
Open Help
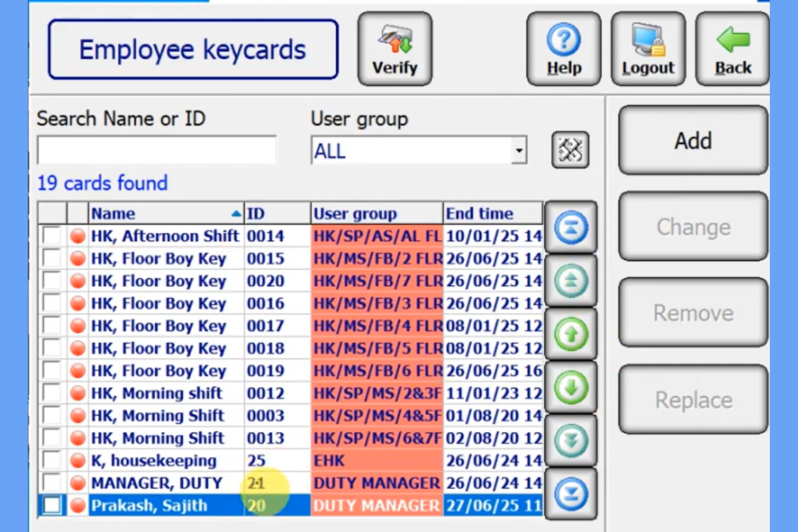[563, 49]
